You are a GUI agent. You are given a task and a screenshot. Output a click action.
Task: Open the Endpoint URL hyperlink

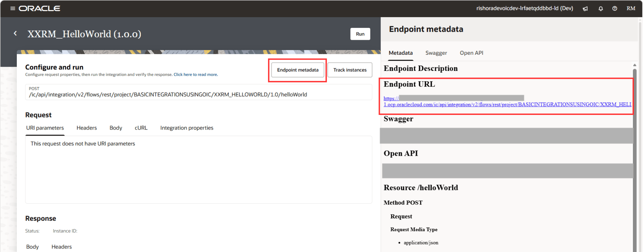pyautogui.click(x=507, y=105)
